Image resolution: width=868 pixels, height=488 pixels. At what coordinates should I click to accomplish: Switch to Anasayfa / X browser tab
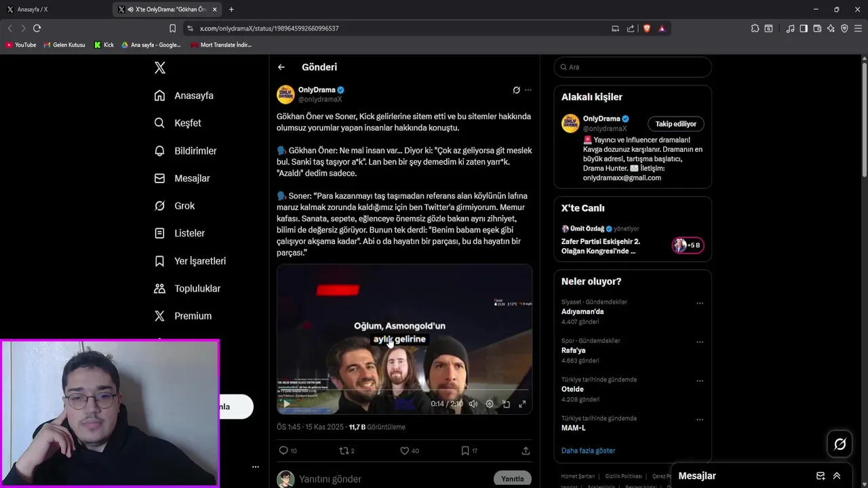click(x=54, y=9)
